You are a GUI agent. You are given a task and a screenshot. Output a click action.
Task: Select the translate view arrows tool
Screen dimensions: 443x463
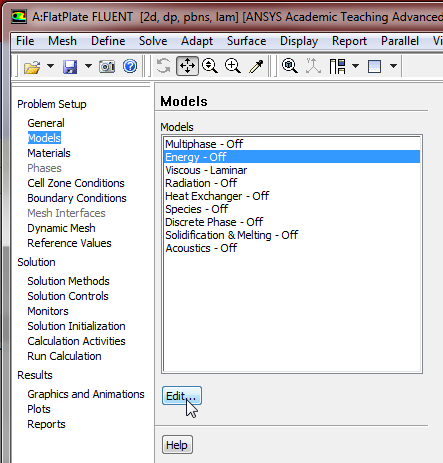[187, 66]
